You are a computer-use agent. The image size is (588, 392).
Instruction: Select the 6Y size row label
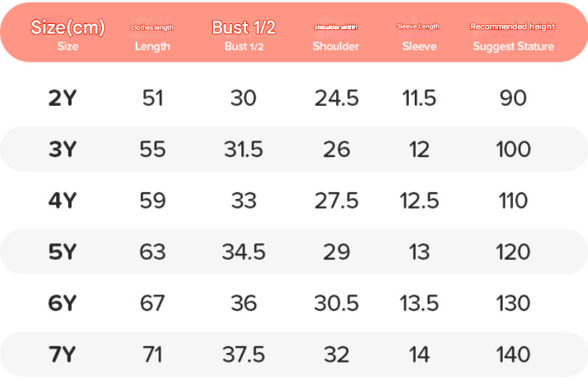tap(62, 303)
